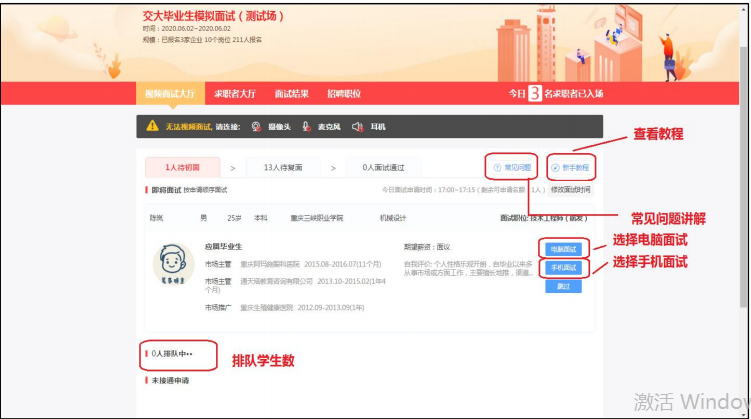
Task: Open the 求职者大厅 tab
Action: [x=234, y=93]
